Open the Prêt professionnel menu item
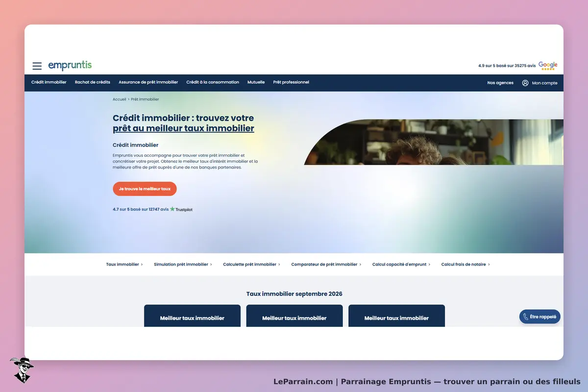Screen dimensions: 588x392 (x=291, y=82)
